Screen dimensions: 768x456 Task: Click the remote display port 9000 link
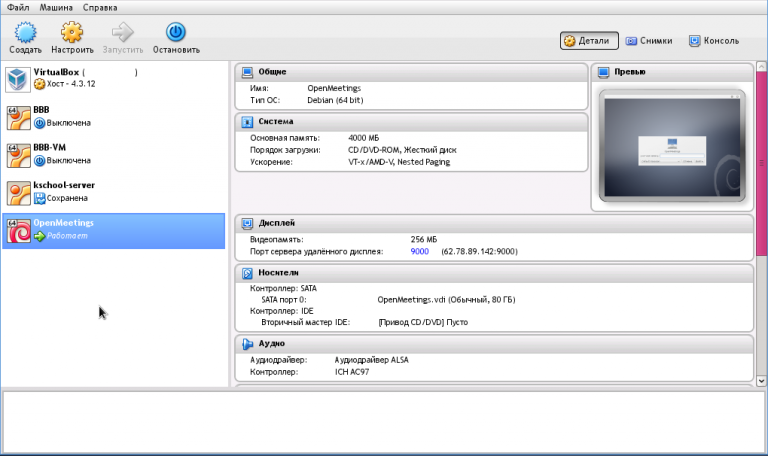click(420, 251)
